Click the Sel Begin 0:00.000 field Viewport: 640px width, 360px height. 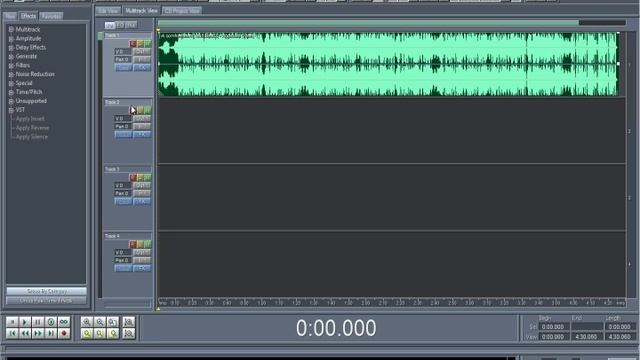coord(553,327)
